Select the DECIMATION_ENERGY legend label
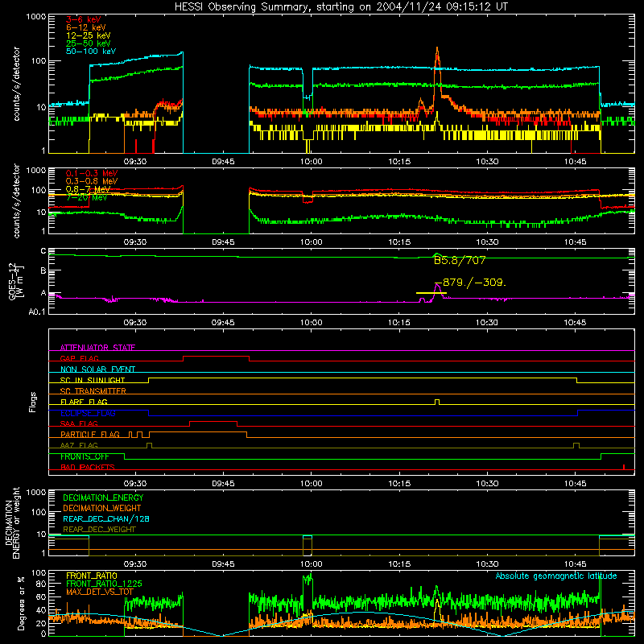The width and height of the screenshot is (644, 644). [103, 497]
